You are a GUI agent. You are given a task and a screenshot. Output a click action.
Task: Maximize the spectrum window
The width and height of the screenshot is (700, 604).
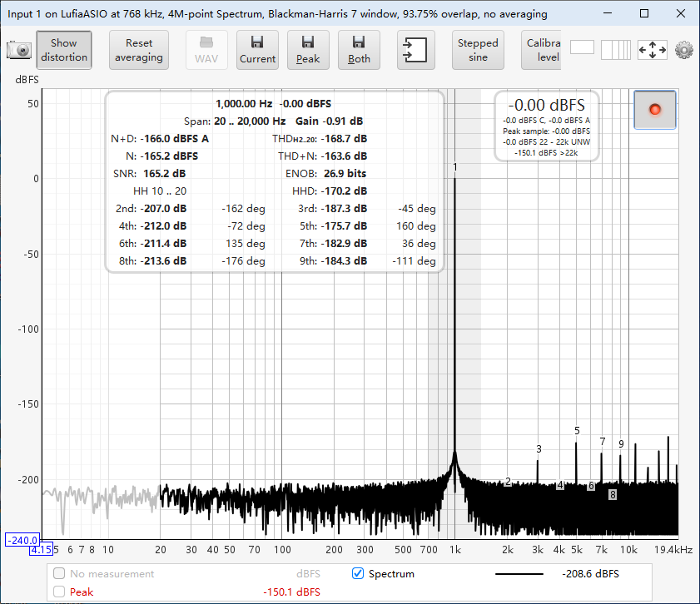pos(643,13)
